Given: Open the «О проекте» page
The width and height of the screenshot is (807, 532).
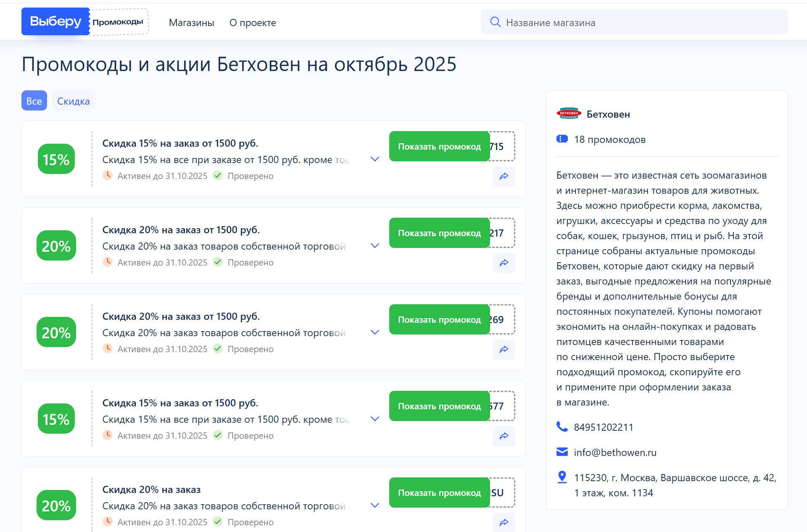Looking at the screenshot, I should point(252,23).
